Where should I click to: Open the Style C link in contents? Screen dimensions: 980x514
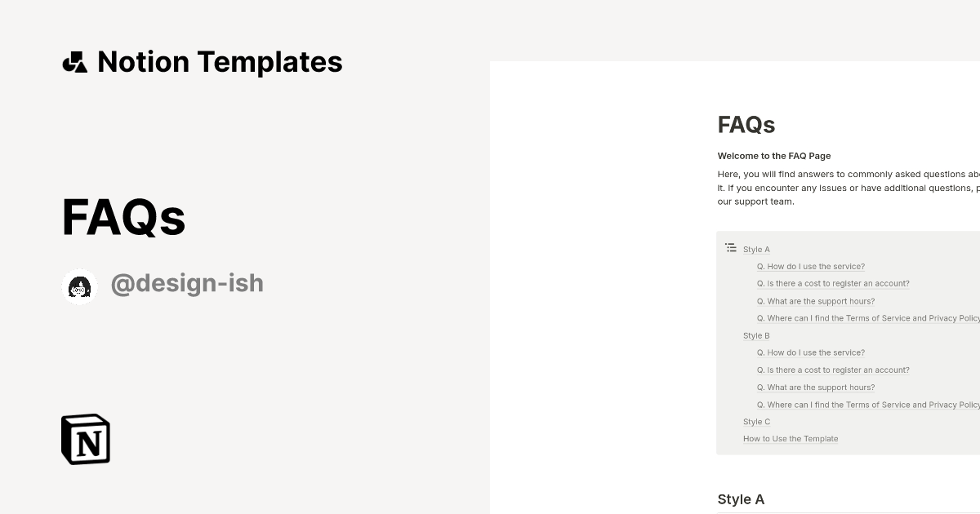[x=756, y=421]
